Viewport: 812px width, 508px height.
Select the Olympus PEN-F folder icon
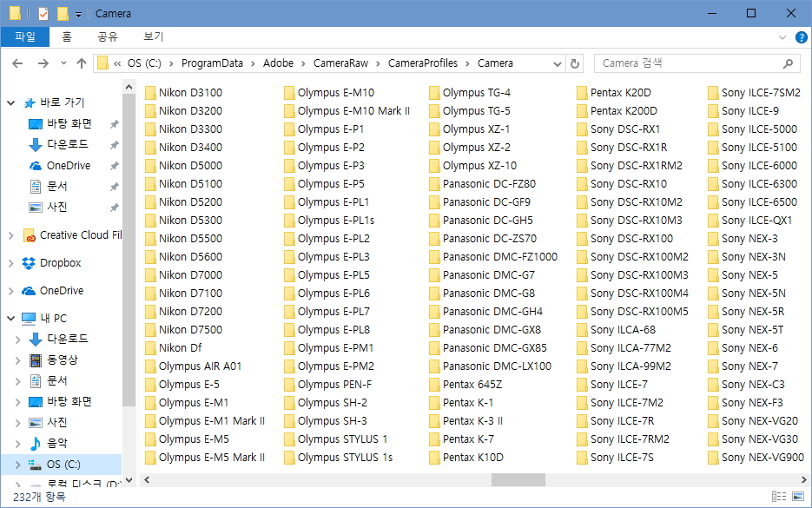coord(289,385)
